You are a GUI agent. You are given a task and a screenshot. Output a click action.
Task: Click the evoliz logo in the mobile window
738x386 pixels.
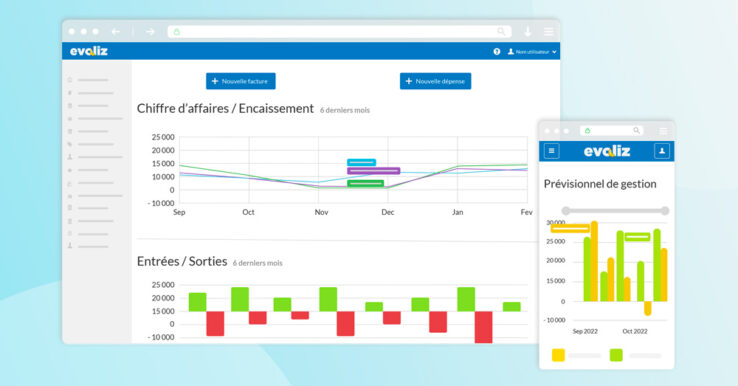[607, 151]
